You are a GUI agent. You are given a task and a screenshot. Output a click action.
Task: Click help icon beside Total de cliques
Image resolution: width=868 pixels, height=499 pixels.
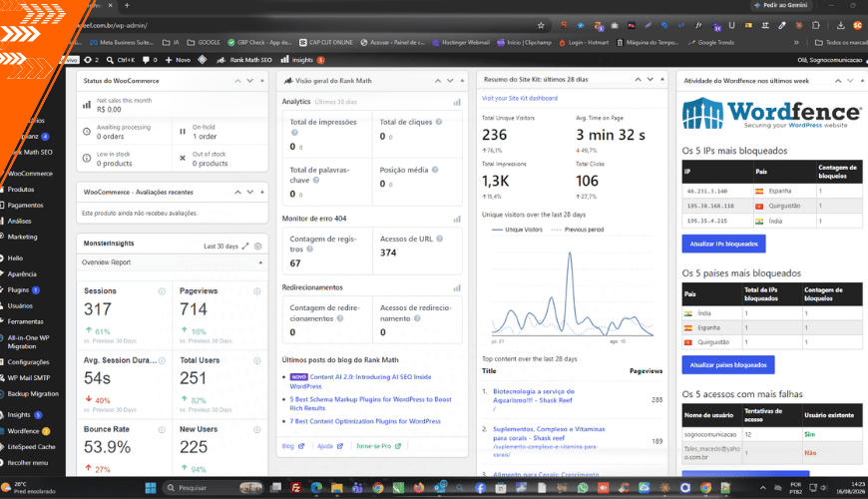click(438, 122)
